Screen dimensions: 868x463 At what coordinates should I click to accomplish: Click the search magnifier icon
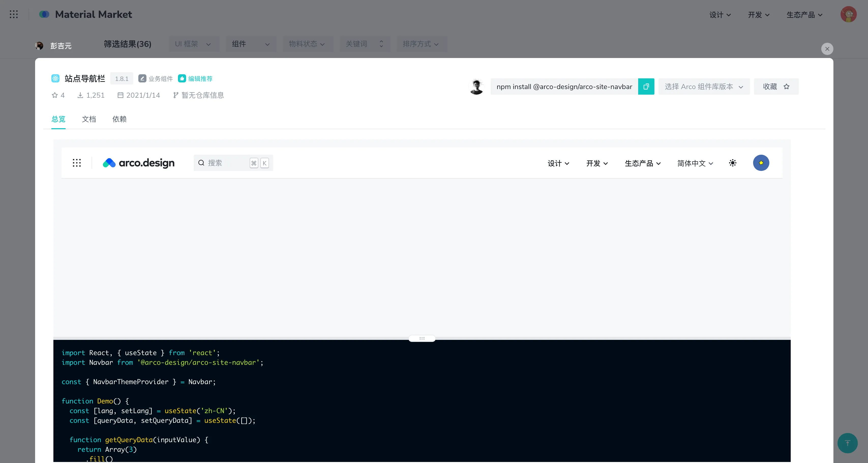pos(201,163)
